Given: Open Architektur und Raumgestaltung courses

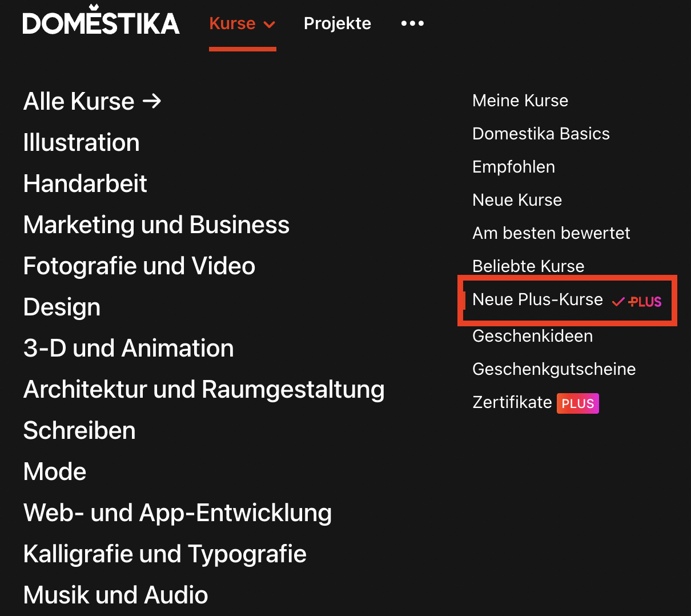Looking at the screenshot, I should pyautogui.click(x=204, y=389).
